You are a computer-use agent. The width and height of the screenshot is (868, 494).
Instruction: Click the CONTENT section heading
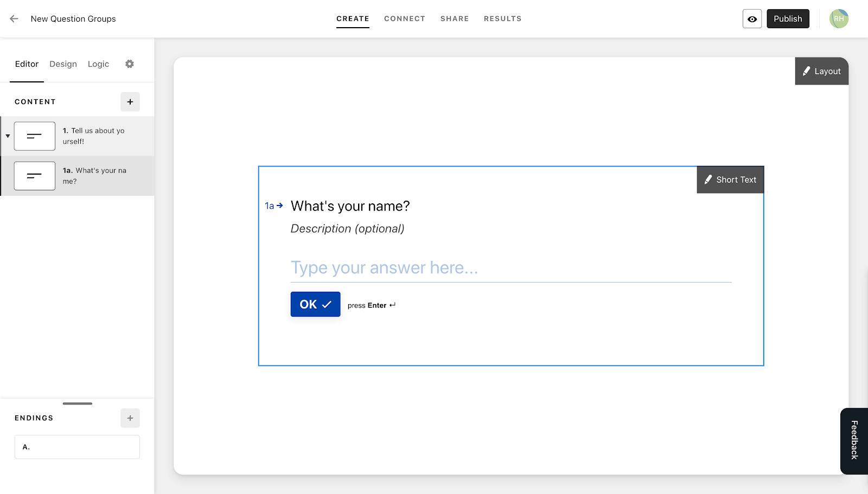pos(35,102)
